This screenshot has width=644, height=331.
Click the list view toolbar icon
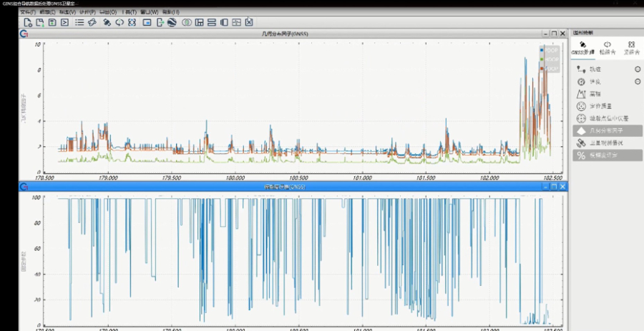(79, 22)
